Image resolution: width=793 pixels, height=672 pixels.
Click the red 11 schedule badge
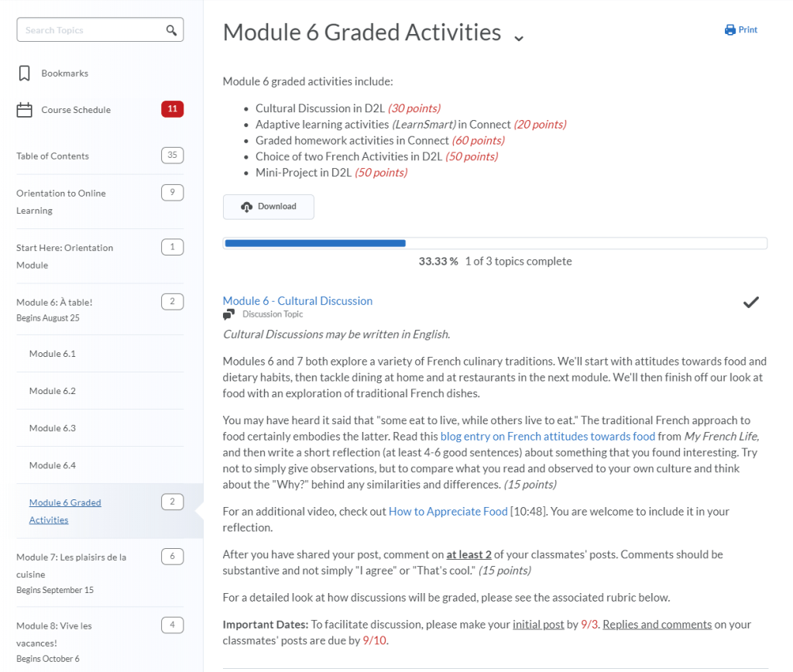pos(172,109)
